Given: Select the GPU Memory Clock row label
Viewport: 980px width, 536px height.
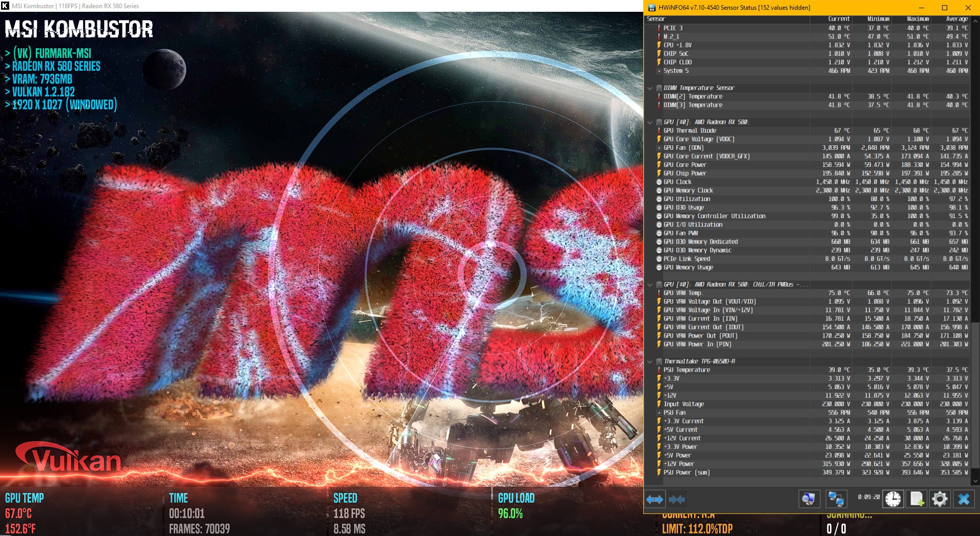Looking at the screenshot, I should click(x=688, y=190).
